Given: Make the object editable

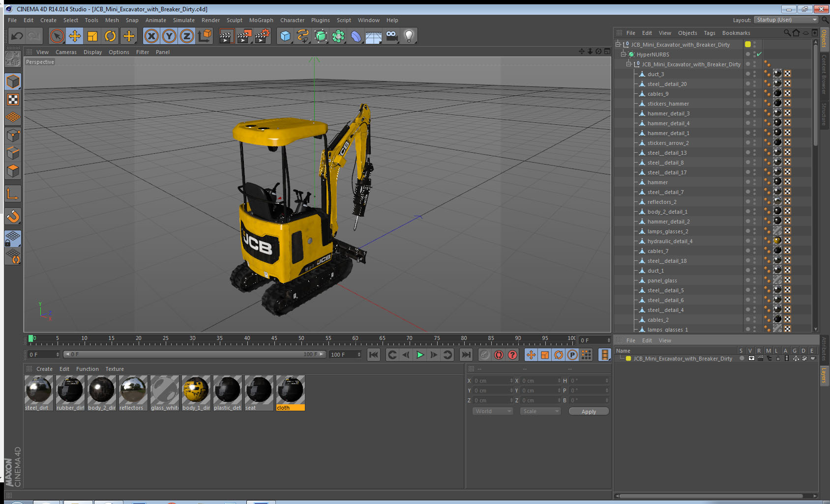Looking at the screenshot, I should tap(13, 59).
